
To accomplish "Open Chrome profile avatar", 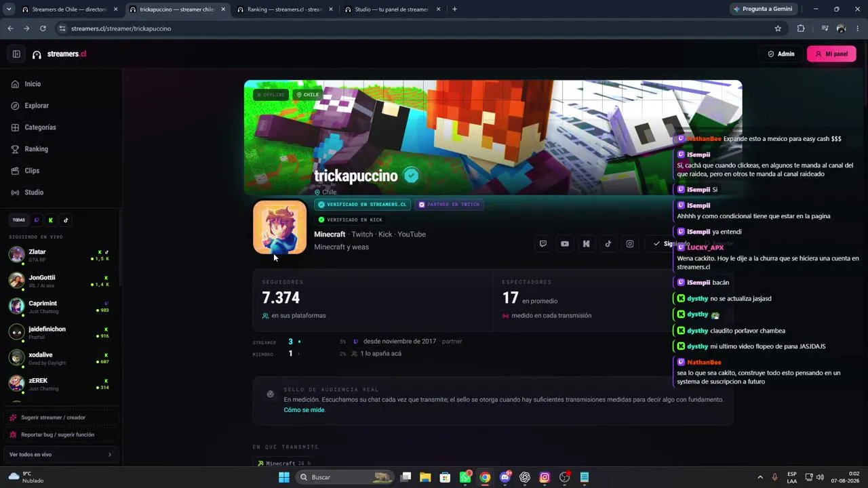I will pos(841,28).
